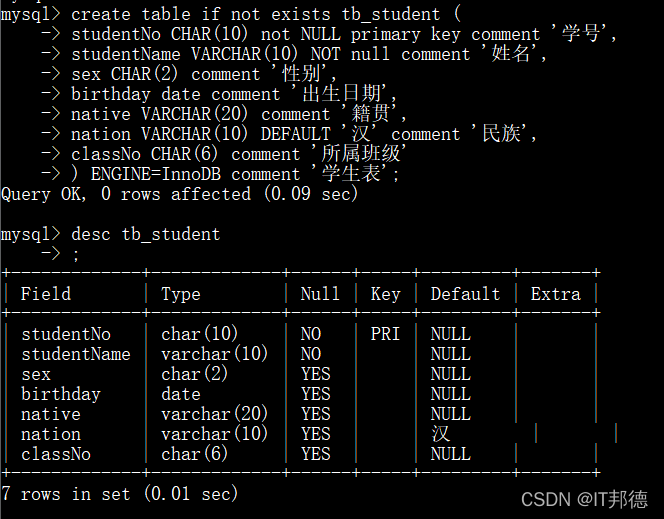Click the Key column header
Image resolution: width=664 pixels, height=519 pixels.
[385, 294]
